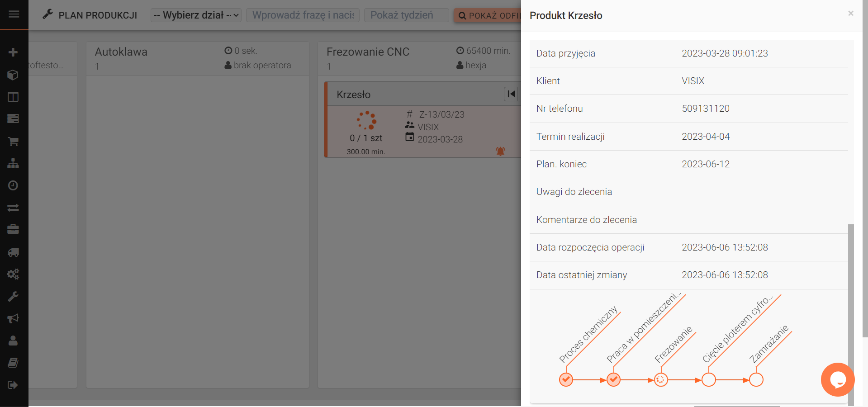This screenshot has height=407, width=868.
Task: Close the 'Produkt Krzesło' panel
Action: [x=850, y=14]
